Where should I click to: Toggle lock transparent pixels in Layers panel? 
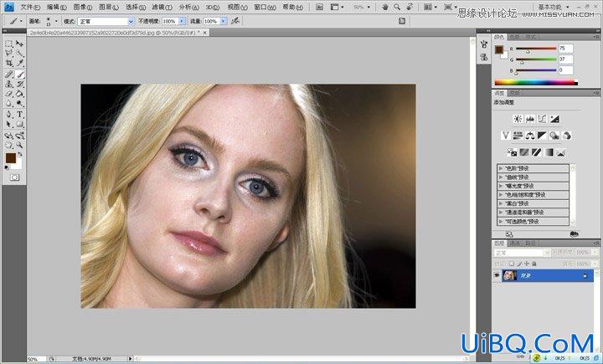(512, 264)
